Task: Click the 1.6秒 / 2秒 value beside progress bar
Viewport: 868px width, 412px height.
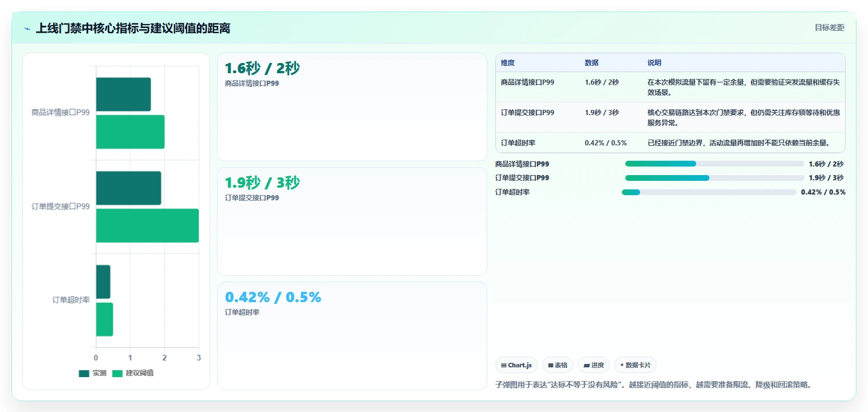Action: (826, 164)
